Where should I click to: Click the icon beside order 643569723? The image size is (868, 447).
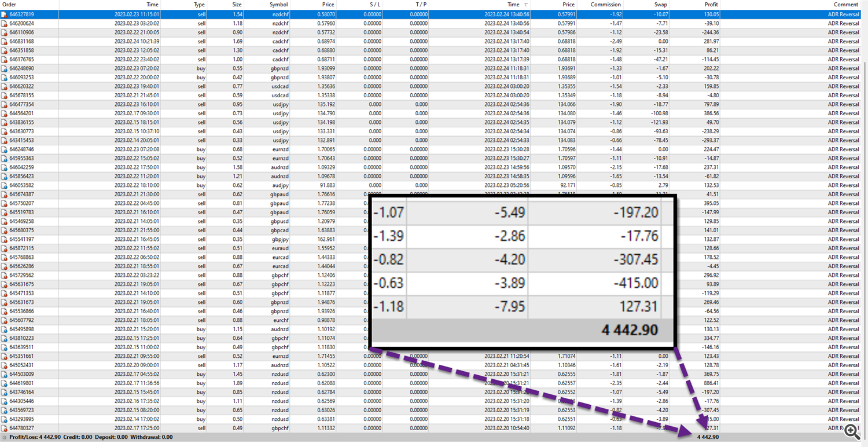click(x=5, y=410)
